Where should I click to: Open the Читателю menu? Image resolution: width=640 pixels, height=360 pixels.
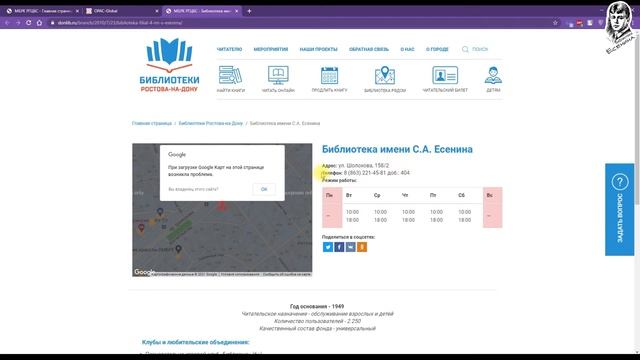tap(229, 49)
